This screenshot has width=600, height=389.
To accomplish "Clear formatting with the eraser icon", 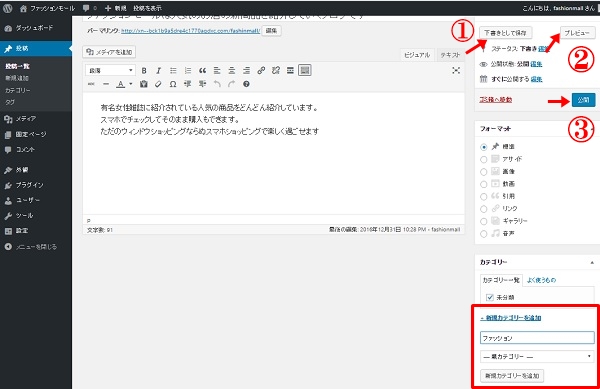I will pos(158,84).
